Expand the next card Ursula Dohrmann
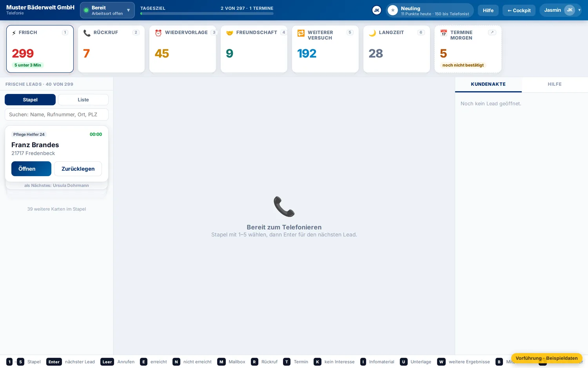Screen dimensions: 588x368 point(56,186)
